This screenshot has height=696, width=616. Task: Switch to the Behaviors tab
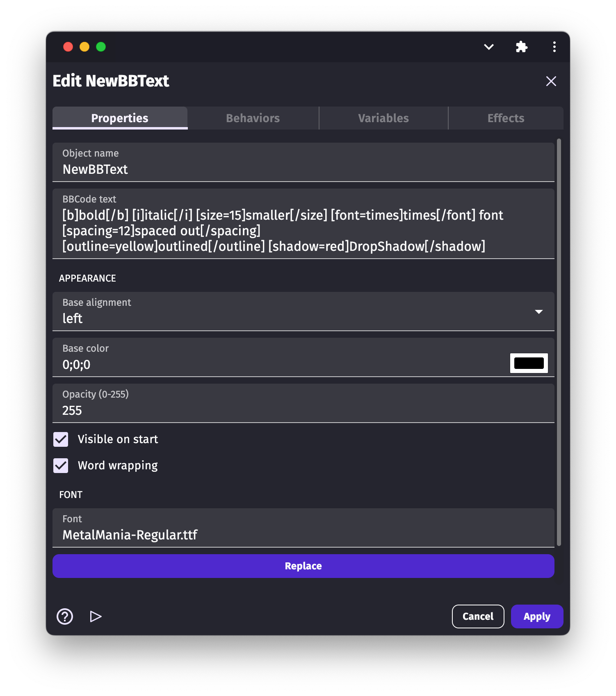253,118
